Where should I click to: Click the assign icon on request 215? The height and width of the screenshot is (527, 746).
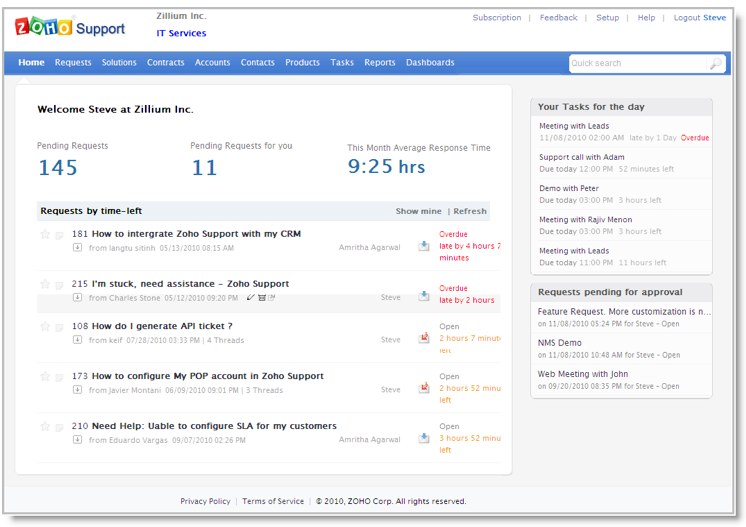(261, 298)
